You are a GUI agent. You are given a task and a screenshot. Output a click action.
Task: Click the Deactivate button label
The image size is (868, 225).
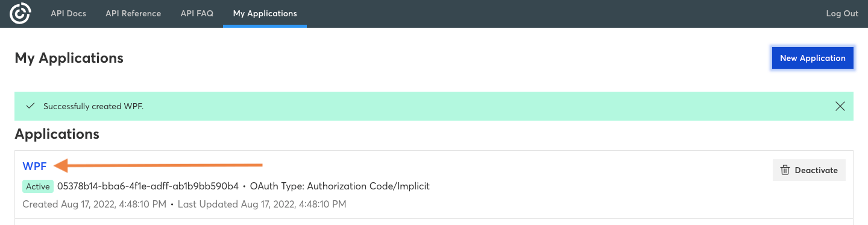[x=816, y=170]
